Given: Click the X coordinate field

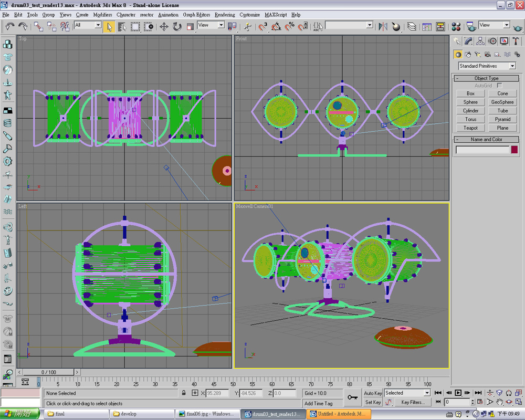Looking at the screenshot, I should click(x=217, y=393).
